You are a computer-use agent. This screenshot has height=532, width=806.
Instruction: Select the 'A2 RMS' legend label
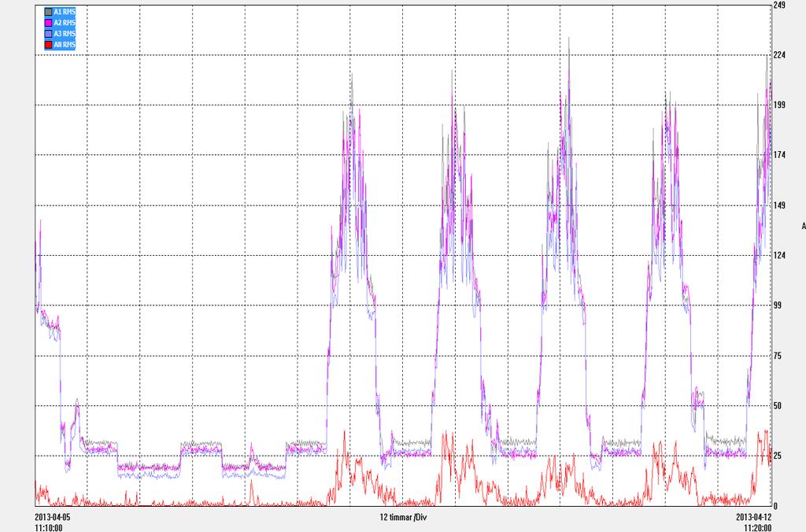coord(65,23)
